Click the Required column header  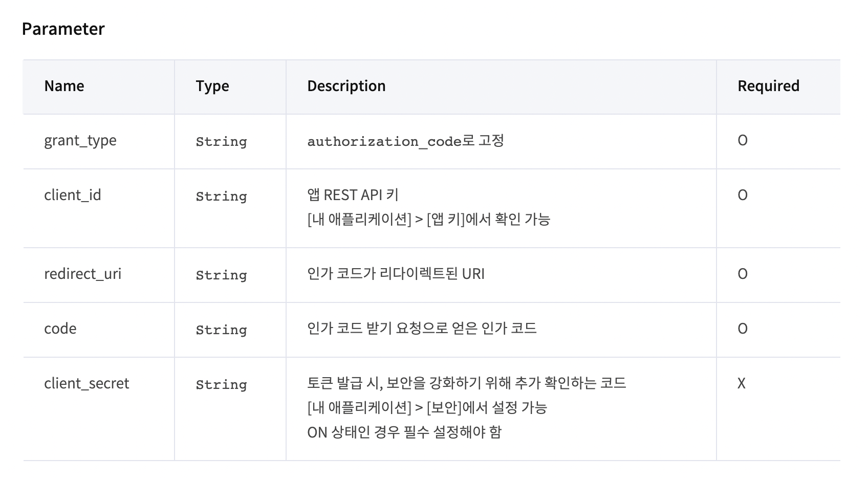pyautogui.click(x=768, y=86)
